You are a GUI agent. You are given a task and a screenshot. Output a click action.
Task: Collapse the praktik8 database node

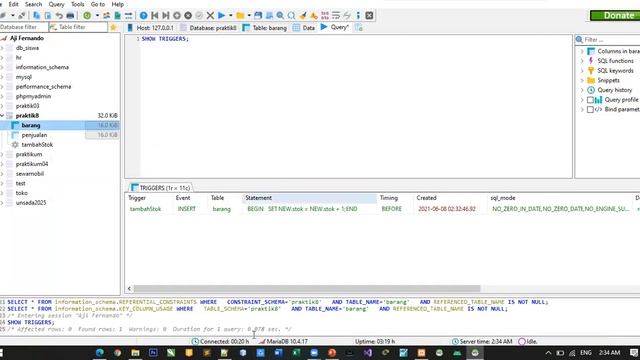(x=2, y=116)
